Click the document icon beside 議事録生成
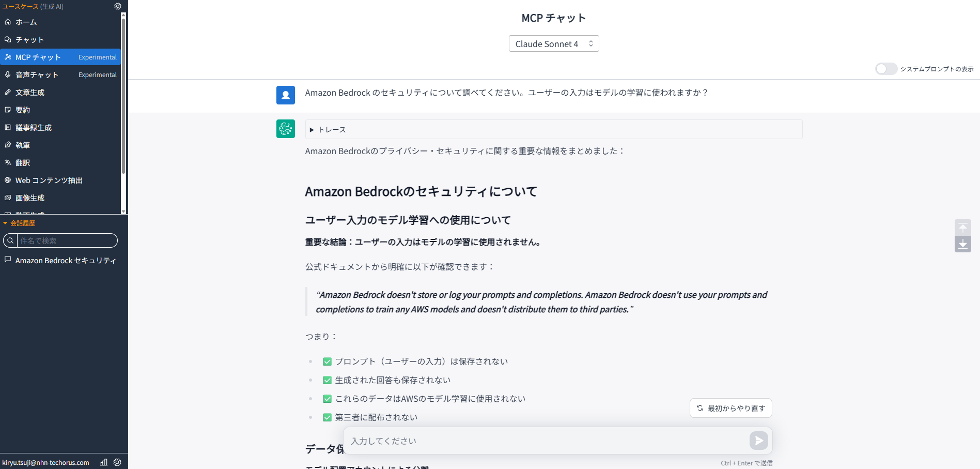Viewport: 980px width, 469px height. coord(8,127)
